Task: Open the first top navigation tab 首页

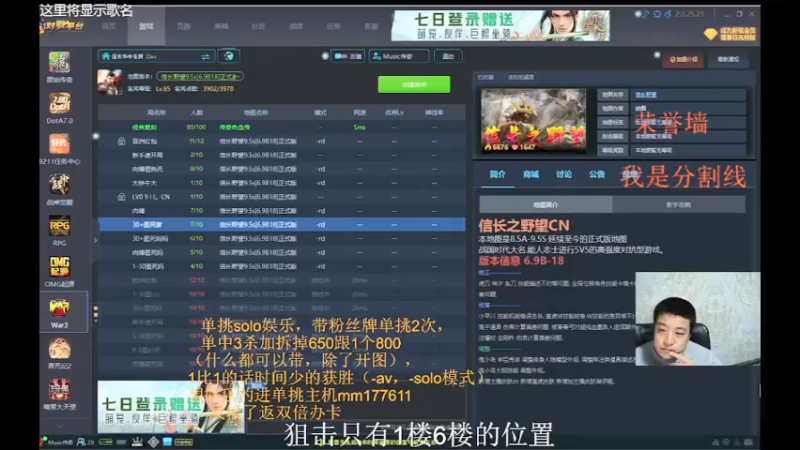Action: tap(109, 27)
